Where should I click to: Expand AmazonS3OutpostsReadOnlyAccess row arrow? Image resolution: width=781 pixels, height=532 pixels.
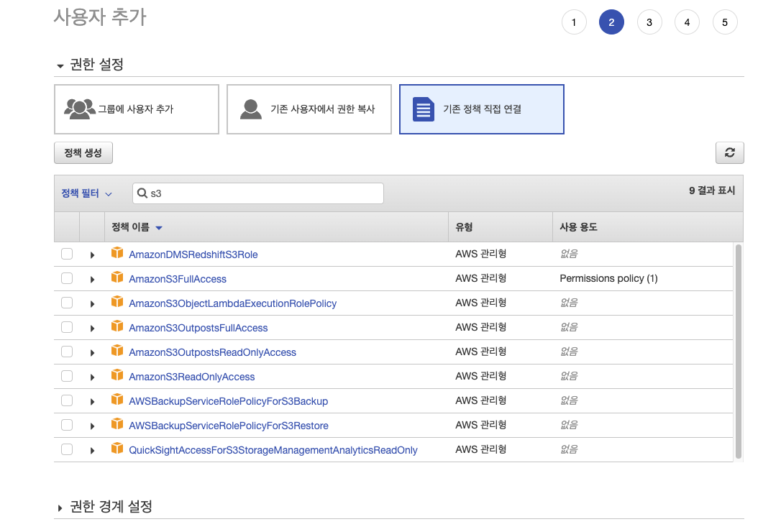coord(92,353)
